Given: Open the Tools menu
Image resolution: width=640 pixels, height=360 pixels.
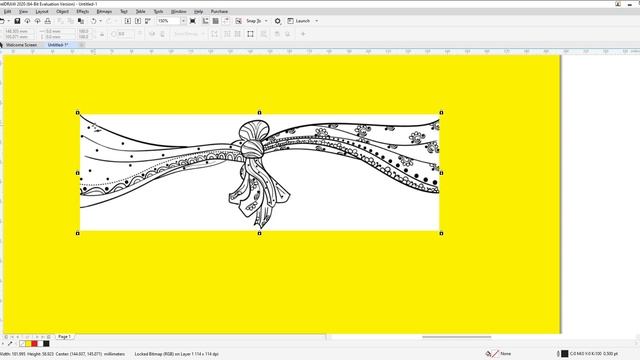Looking at the screenshot, I should point(158,11).
